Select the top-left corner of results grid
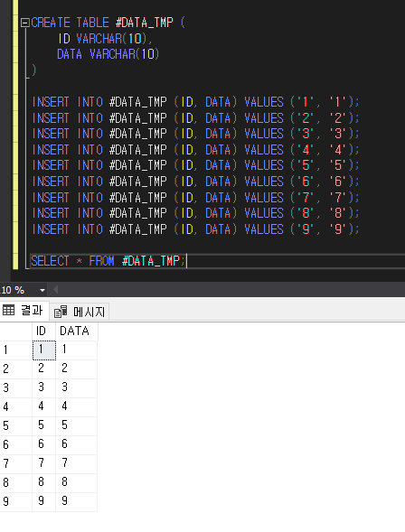 click(x=16, y=331)
